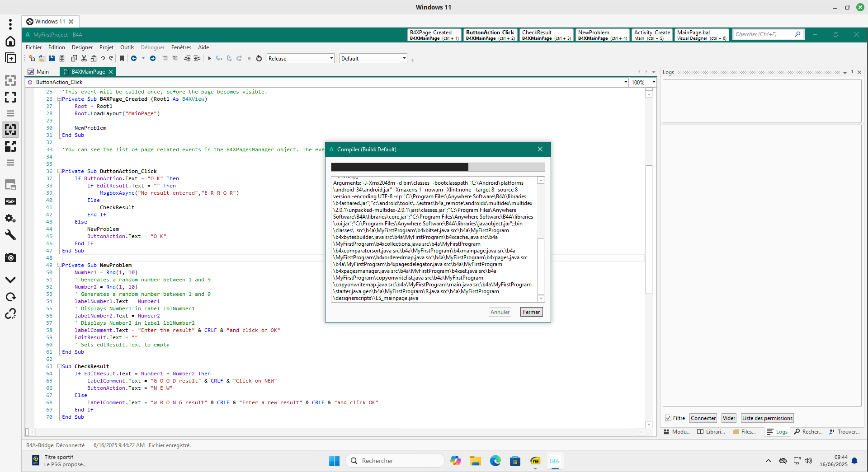Cut the selected code

84,58
